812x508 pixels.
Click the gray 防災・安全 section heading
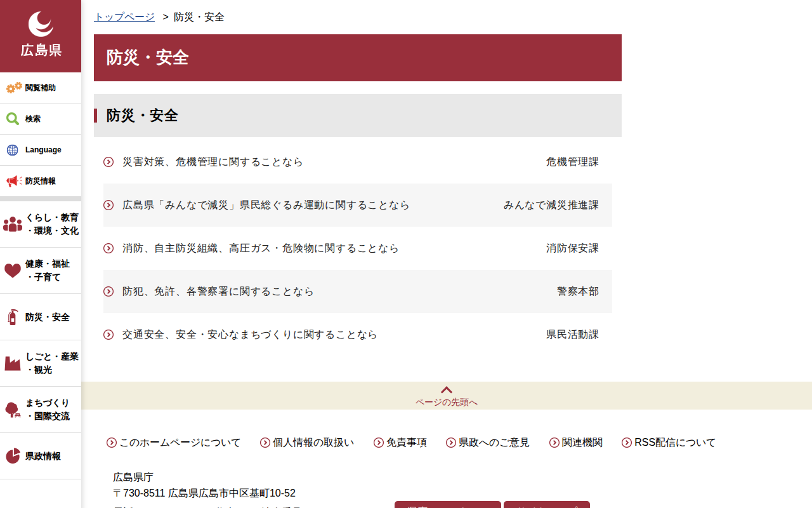[358, 116]
